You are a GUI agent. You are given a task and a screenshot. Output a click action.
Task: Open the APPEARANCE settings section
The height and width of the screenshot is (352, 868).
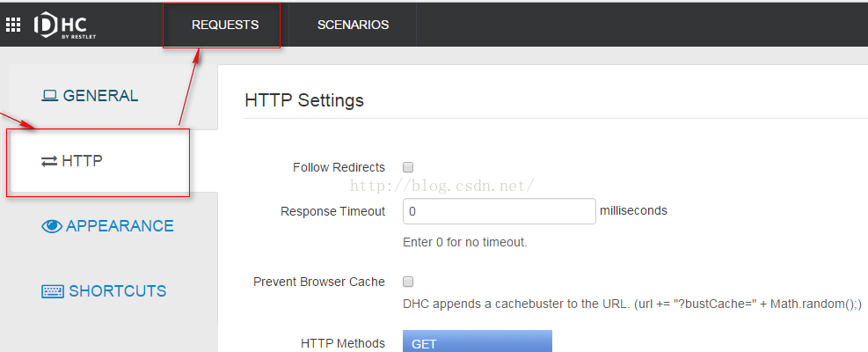[x=120, y=226]
